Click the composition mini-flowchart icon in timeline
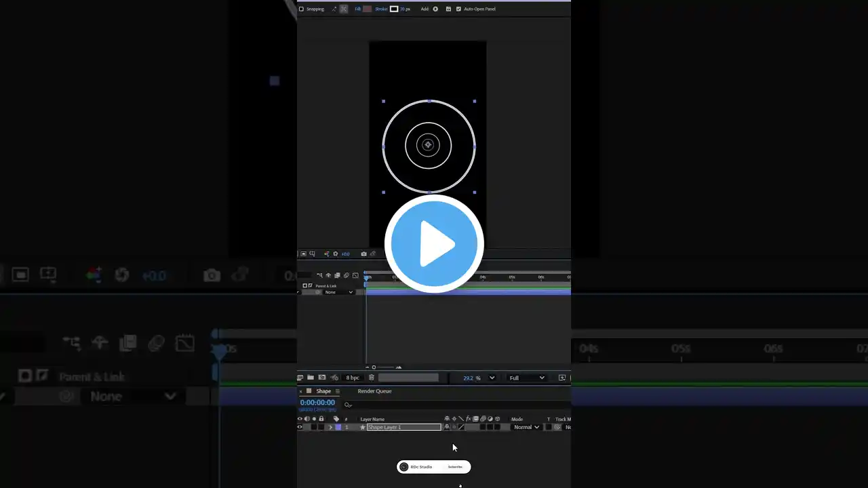Screen dimensions: 868x488 319,275
